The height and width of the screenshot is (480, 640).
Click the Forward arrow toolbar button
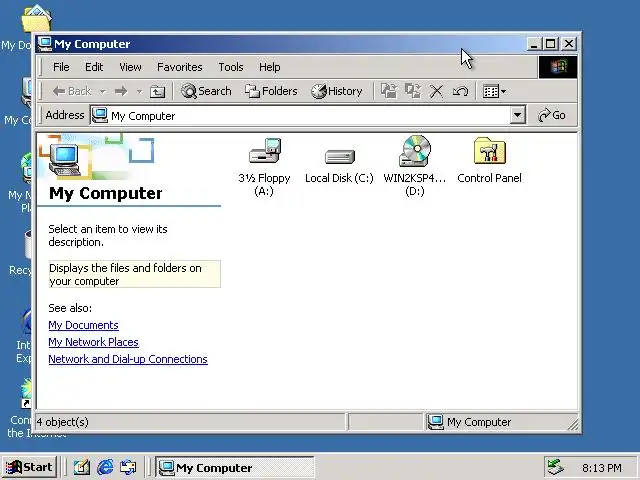121,91
